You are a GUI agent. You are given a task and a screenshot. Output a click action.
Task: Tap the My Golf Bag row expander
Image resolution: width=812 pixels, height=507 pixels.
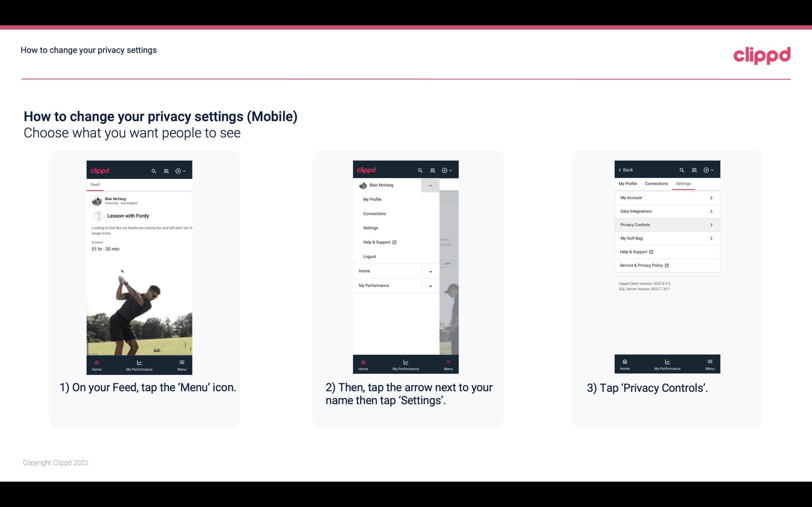click(711, 238)
